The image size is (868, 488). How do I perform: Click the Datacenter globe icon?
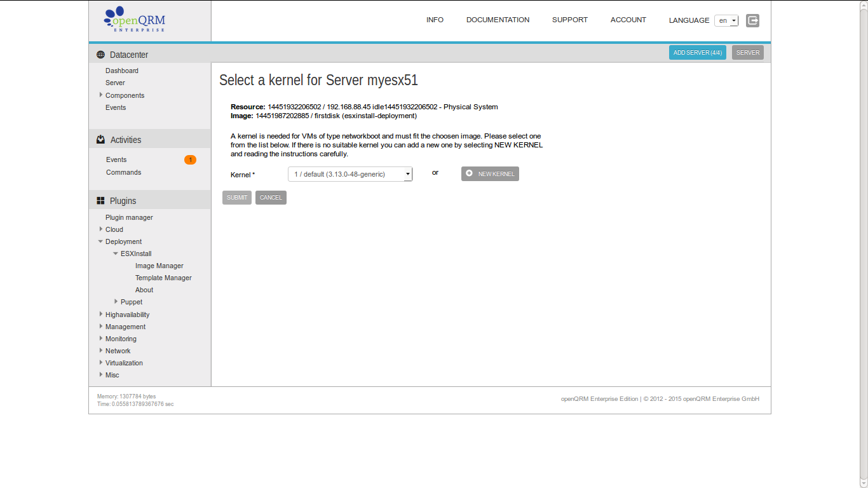[100, 55]
